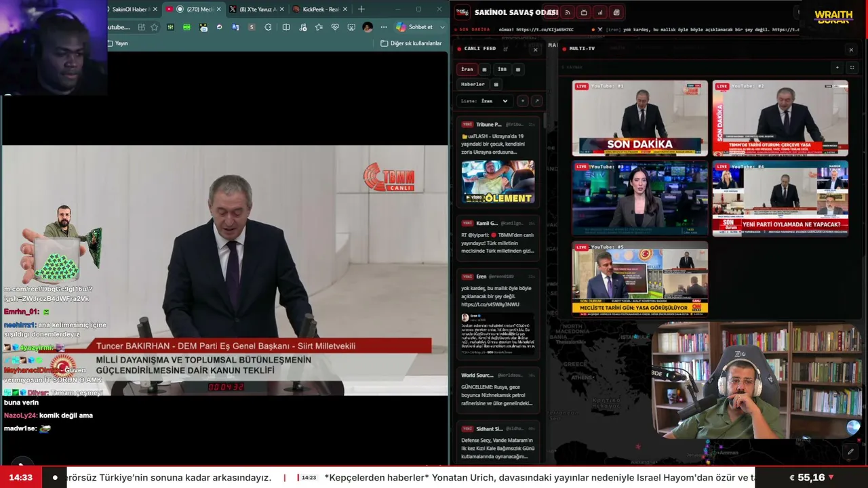Open the Yayın bookmark
The width and height of the screenshot is (868, 488).
tap(118, 43)
